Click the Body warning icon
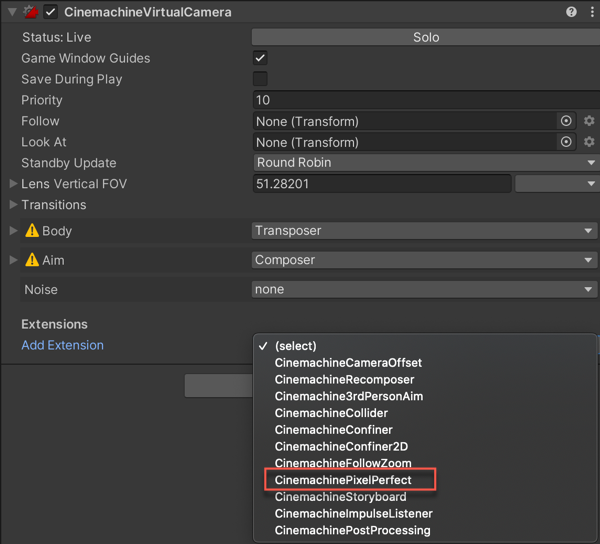The height and width of the screenshot is (544, 600). 32,231
